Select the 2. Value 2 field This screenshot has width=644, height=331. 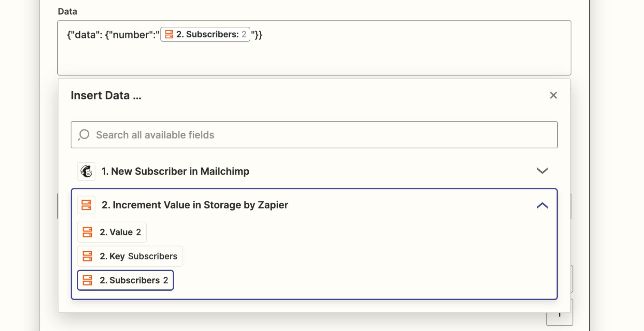[112, 232]
